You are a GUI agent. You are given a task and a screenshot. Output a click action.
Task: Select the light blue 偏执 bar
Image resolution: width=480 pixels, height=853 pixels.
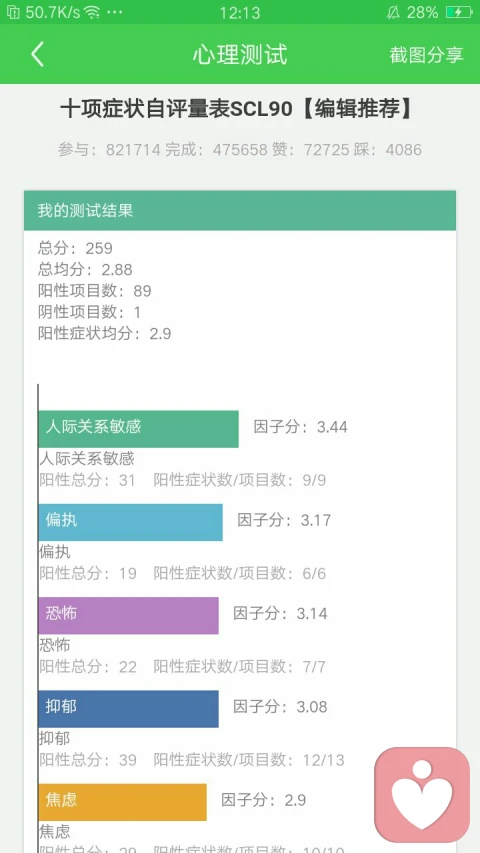131,522
